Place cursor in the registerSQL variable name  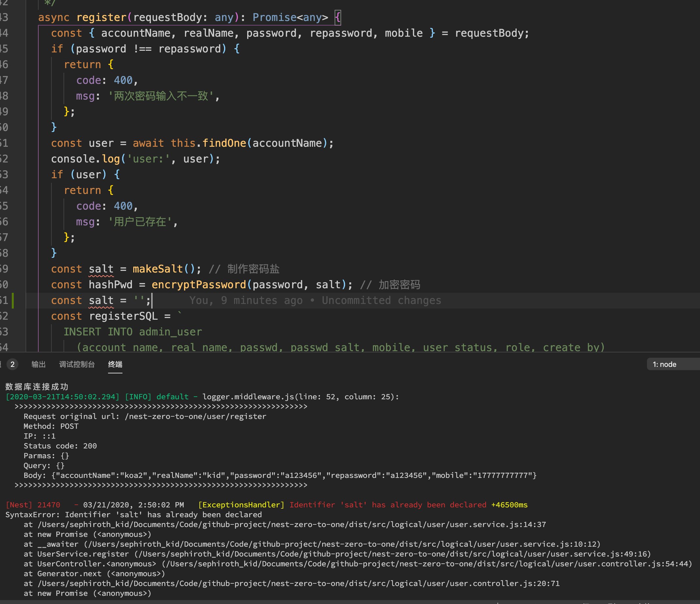tap(123, 316)
